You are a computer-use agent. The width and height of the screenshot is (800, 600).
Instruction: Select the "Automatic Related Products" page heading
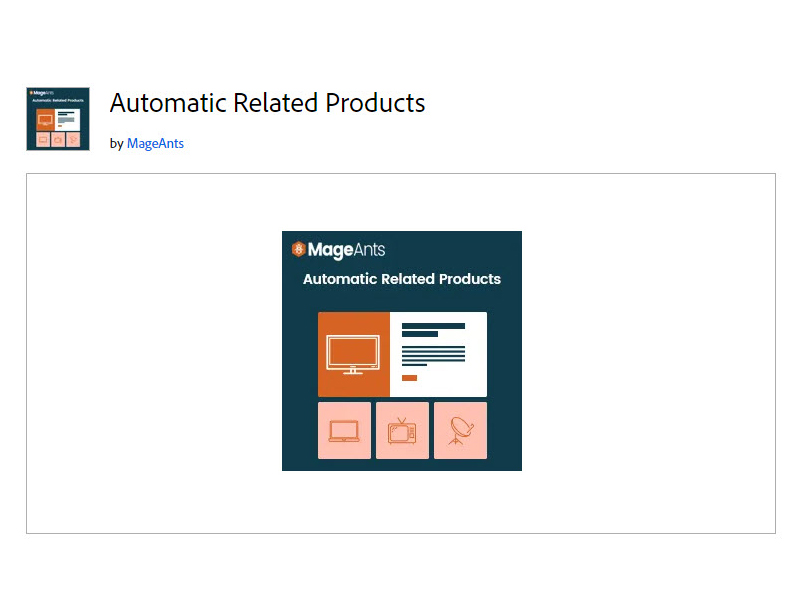(x=267, y=103)
